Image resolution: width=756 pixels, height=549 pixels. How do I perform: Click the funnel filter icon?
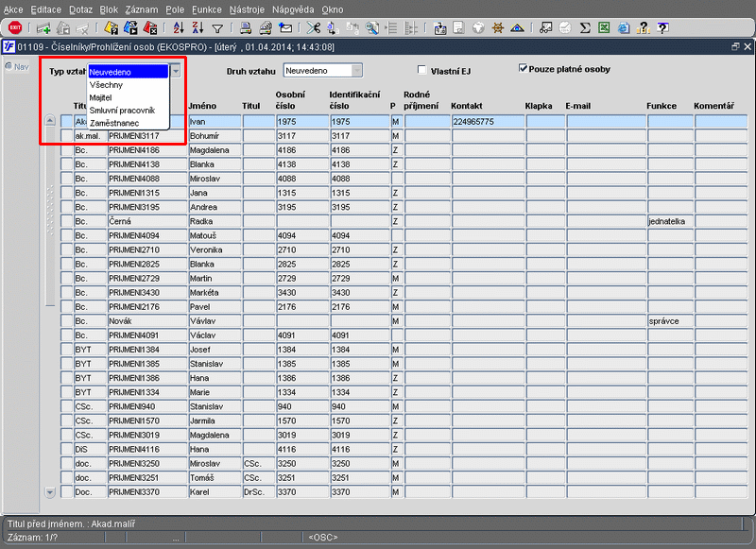click(217, 29)
